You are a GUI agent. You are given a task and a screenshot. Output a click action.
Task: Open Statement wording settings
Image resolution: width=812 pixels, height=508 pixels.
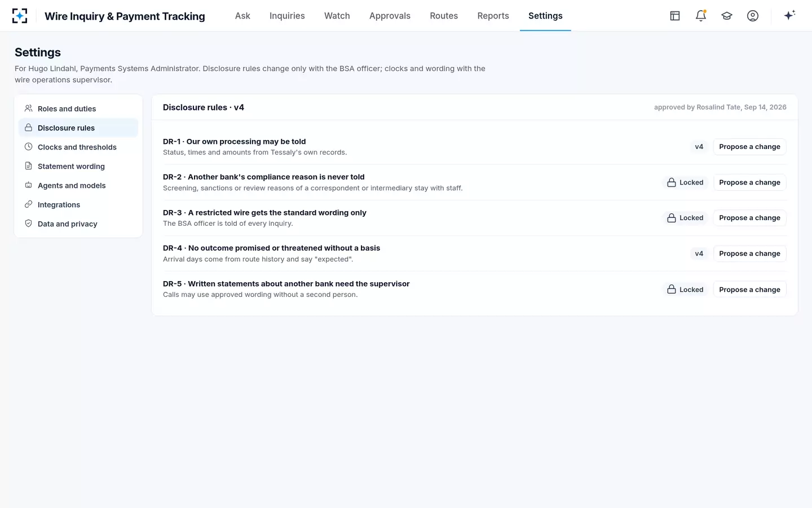78,166
